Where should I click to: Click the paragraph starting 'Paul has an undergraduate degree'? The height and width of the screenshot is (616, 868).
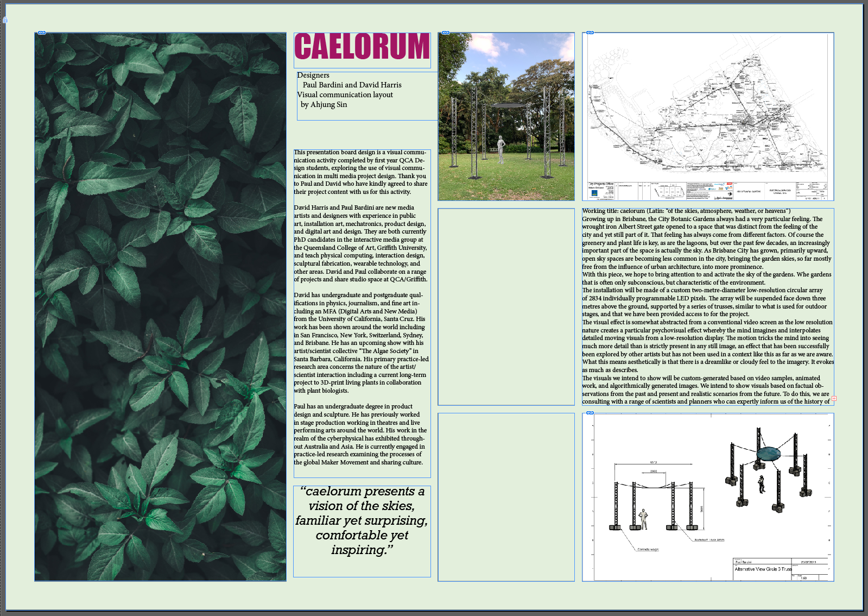[360, 435]
